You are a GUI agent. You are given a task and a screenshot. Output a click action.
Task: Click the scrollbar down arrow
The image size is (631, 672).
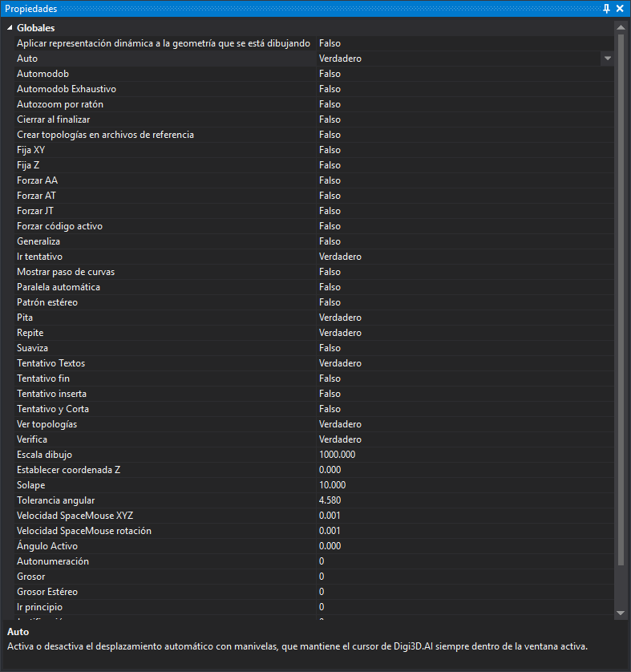click(621, 613)
